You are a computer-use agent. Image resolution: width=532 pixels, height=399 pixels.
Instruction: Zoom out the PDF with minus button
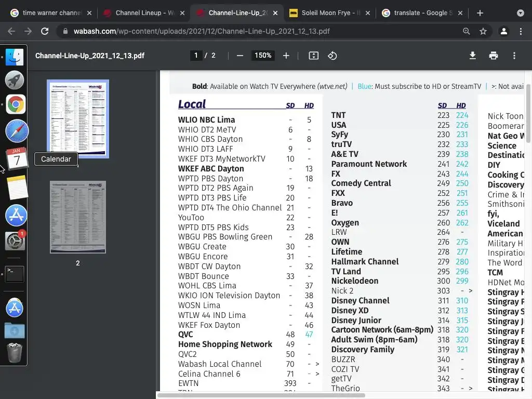pos(240,56)
